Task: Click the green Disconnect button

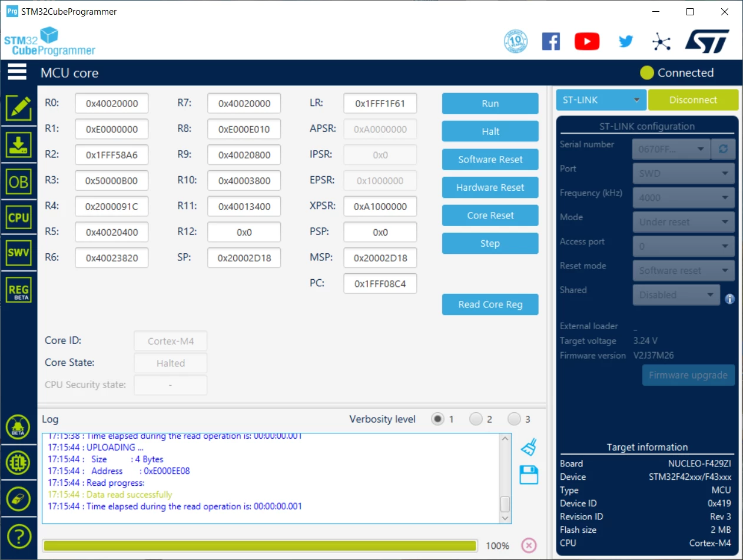Action: coord(693,100)
